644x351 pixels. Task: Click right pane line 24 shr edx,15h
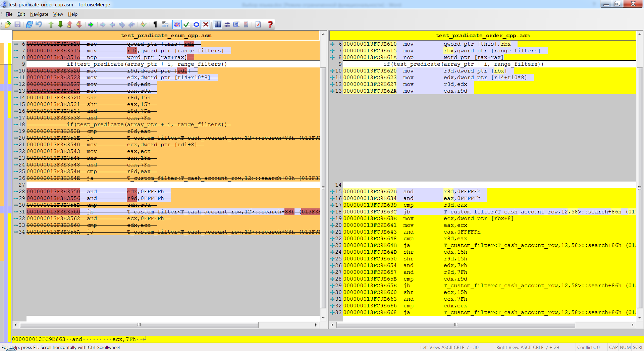pyautogui.click(x=405, y=252)
